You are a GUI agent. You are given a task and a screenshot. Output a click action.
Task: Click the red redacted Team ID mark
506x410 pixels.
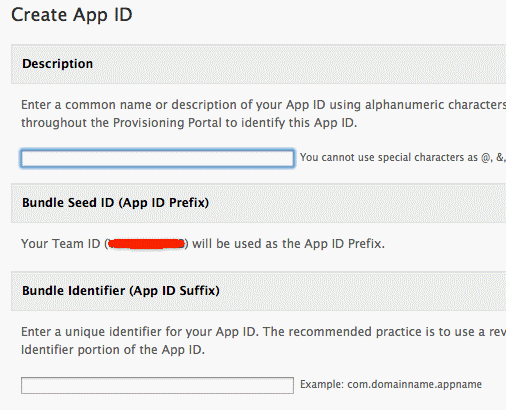tap(146, 244)
